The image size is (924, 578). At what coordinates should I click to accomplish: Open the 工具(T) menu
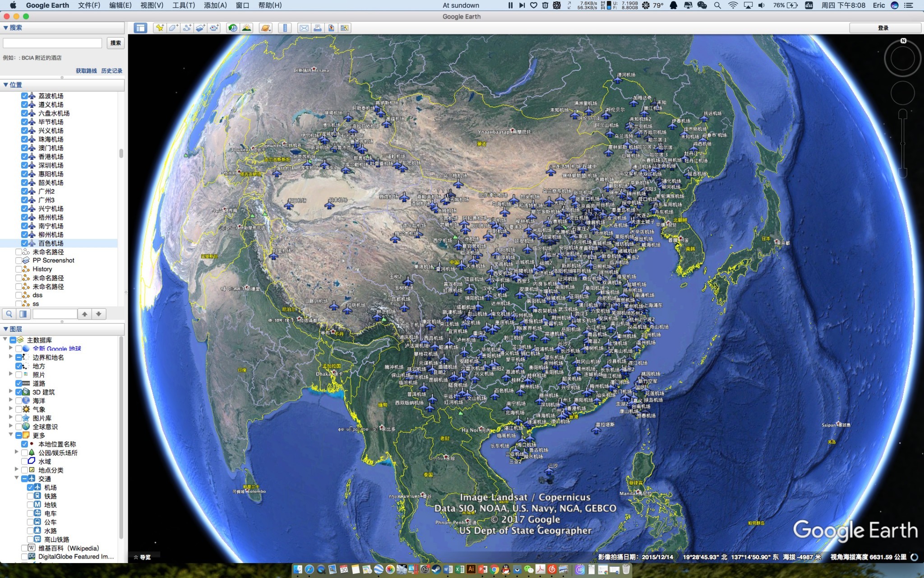[184, 5]
